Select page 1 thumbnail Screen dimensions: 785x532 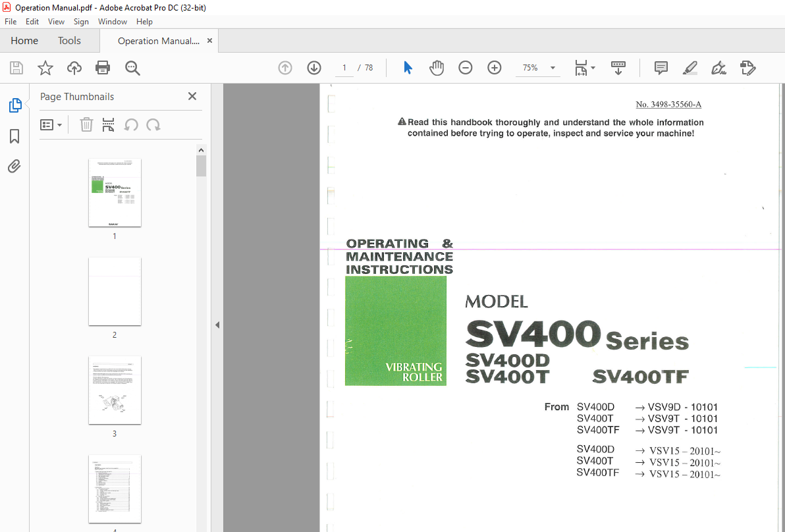(115, 193)
